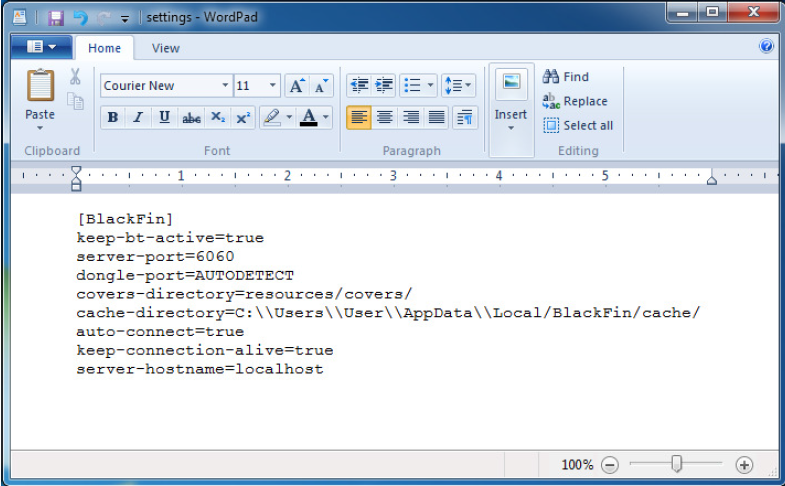Click the cache-directory line
785x486 pixels.
388,313
